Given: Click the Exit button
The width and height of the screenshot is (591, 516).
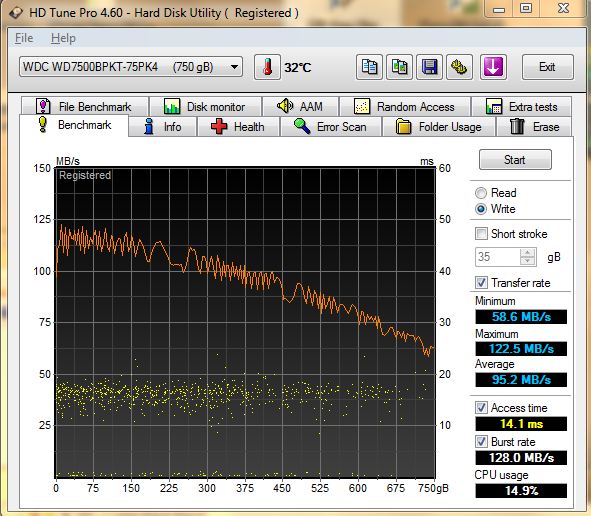Looking at the screenshot, I should [548, 67].
